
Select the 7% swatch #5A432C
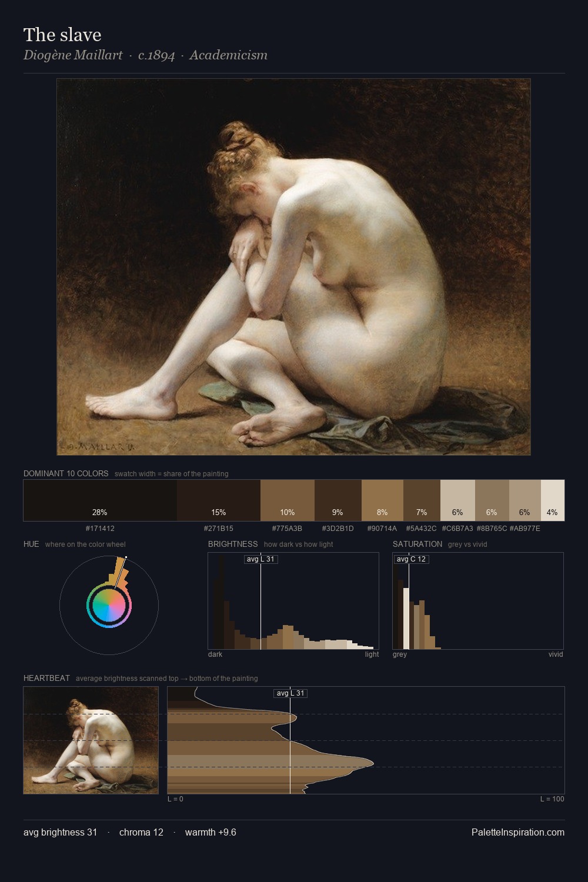point(422,500)
